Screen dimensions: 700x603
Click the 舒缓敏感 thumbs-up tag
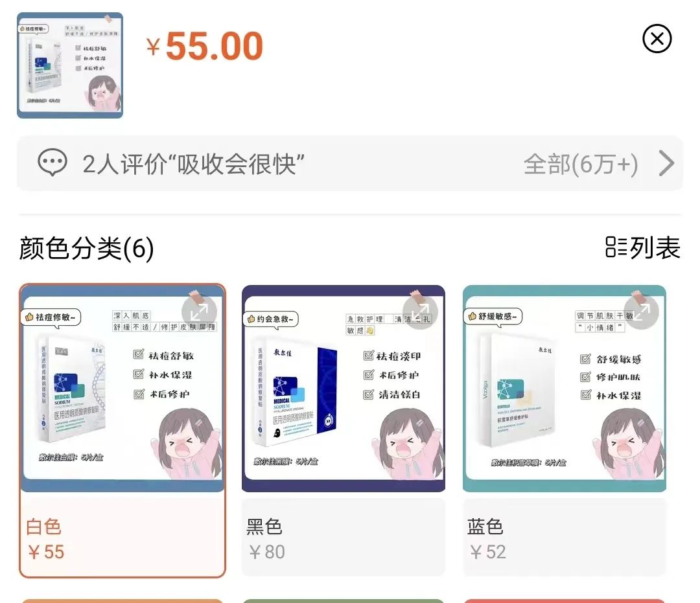click(493, 317)
